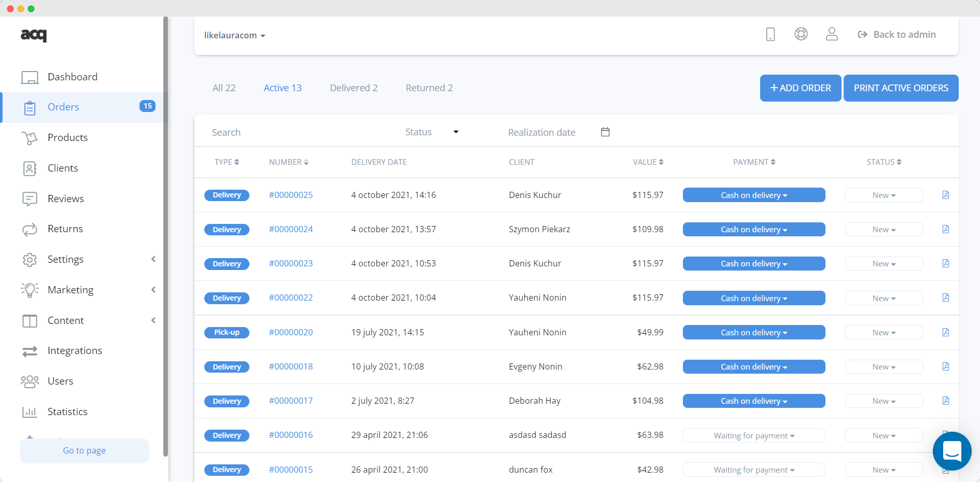Screen dimensions: 980x482
Task: Open the Realization date calendar icon
Action: 605,132
